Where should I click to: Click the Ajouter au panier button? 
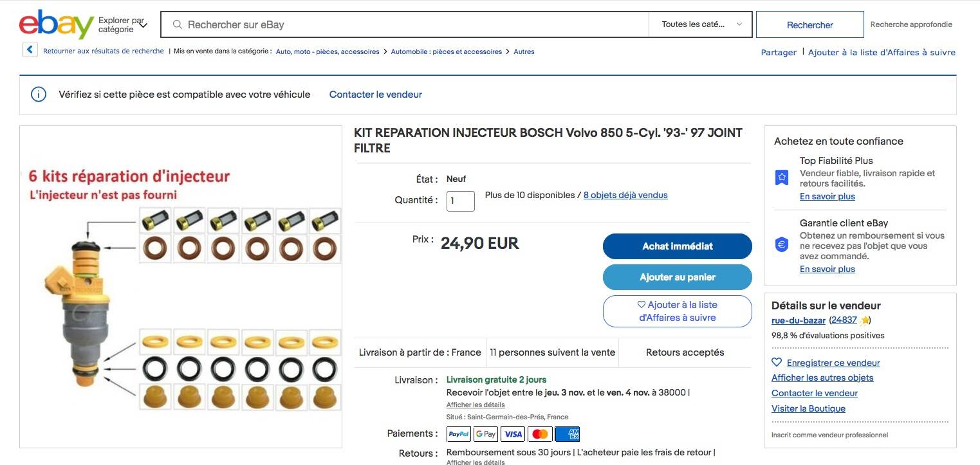(677, 277)
